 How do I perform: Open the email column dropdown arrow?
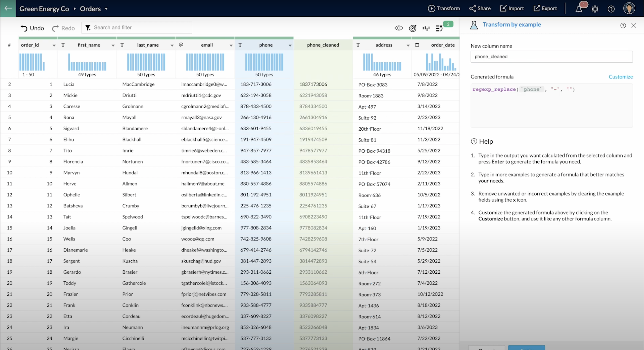(x=231, y=45)
